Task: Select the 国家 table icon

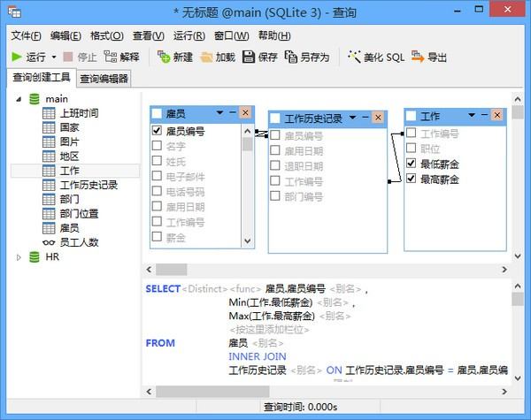Action: (x=49, y=127)
